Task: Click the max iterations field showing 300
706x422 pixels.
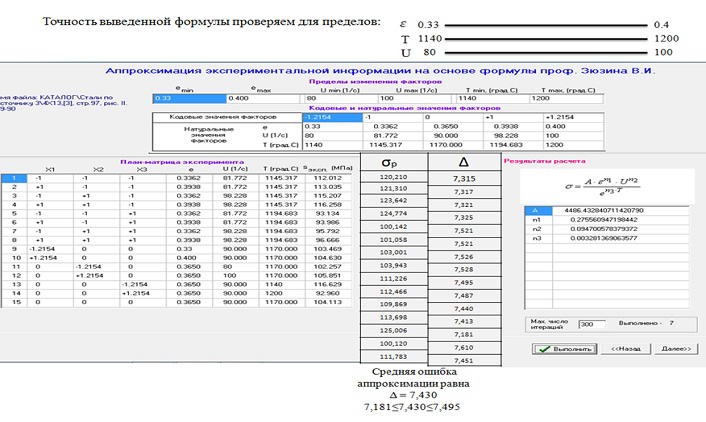Action: point(592,324)
